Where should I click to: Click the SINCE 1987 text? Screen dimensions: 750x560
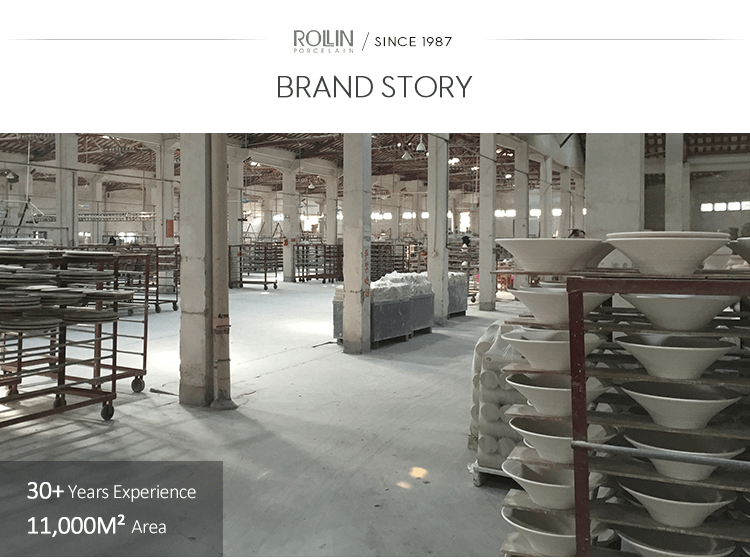point(413,42)
